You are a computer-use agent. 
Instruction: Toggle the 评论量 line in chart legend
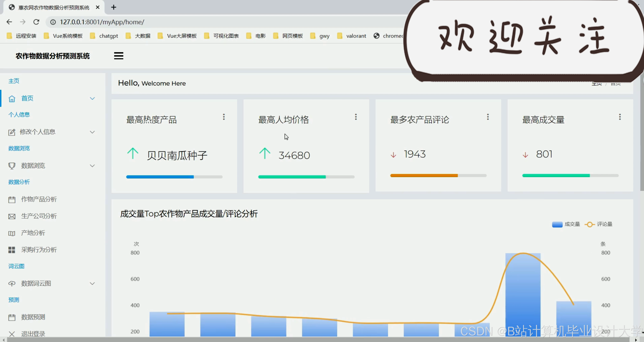click(x=599, y=224)
